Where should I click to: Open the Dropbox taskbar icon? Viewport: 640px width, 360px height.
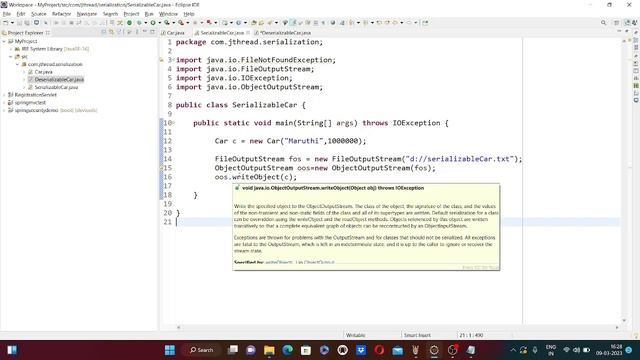(361, 350)
